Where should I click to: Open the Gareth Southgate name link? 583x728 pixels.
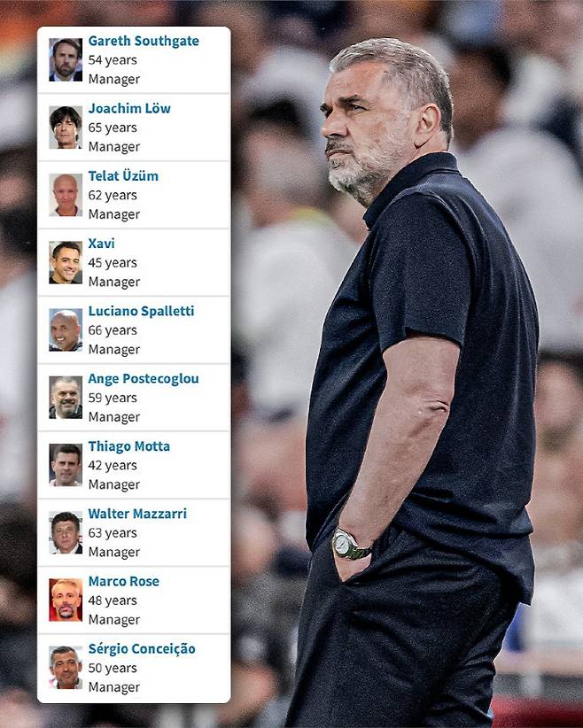pyautogui.click(x=144, y=42)
